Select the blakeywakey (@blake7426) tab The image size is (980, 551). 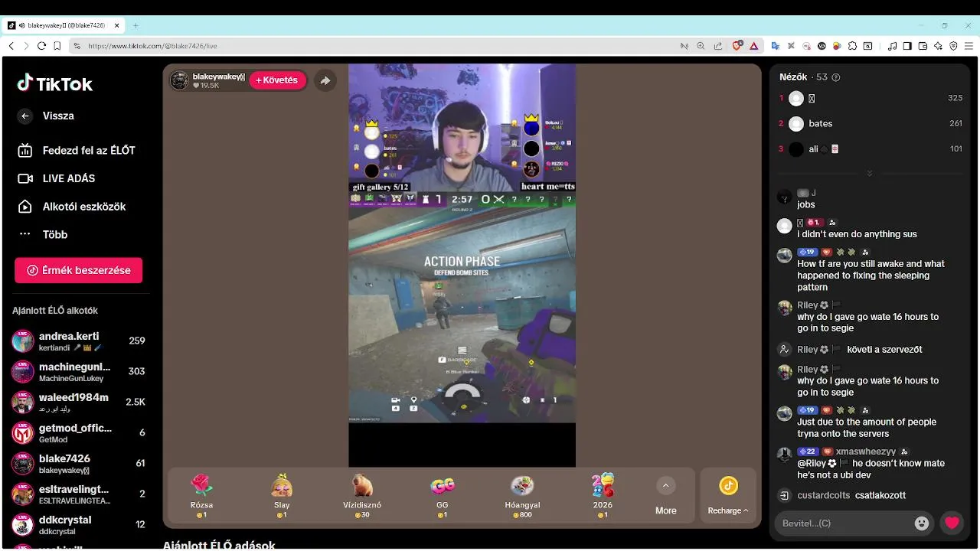[x=64, y=25]
